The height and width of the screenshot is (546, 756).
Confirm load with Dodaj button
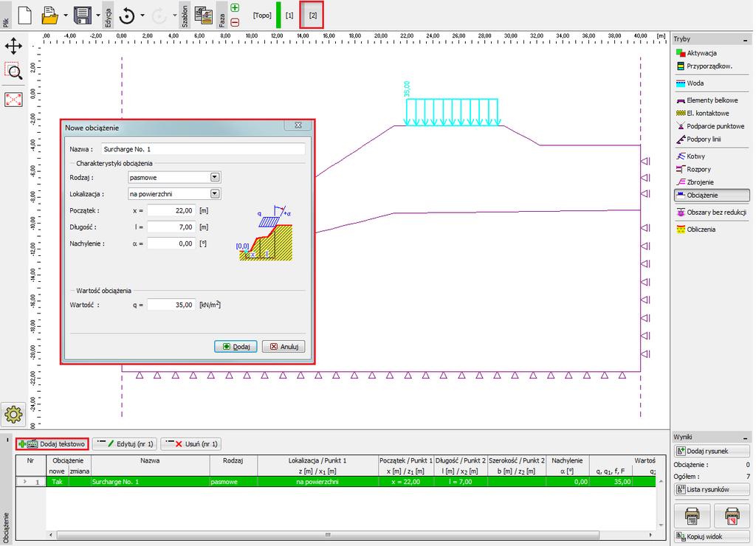click(236, 347)
